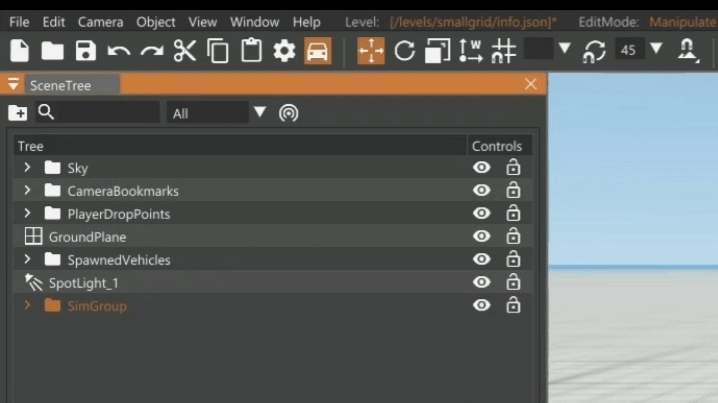Lock the CameraBookmarks folder
The image size is (718, 403).
pos(513,190)
